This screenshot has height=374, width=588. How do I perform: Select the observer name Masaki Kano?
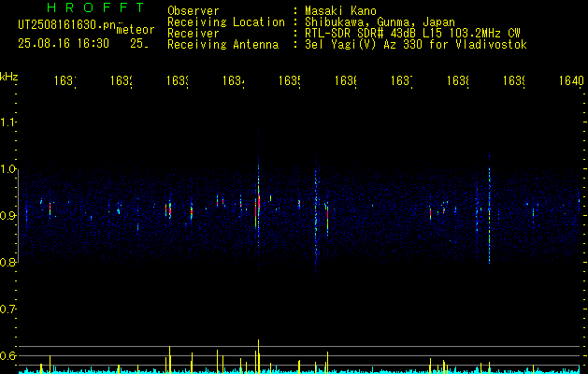340,11
